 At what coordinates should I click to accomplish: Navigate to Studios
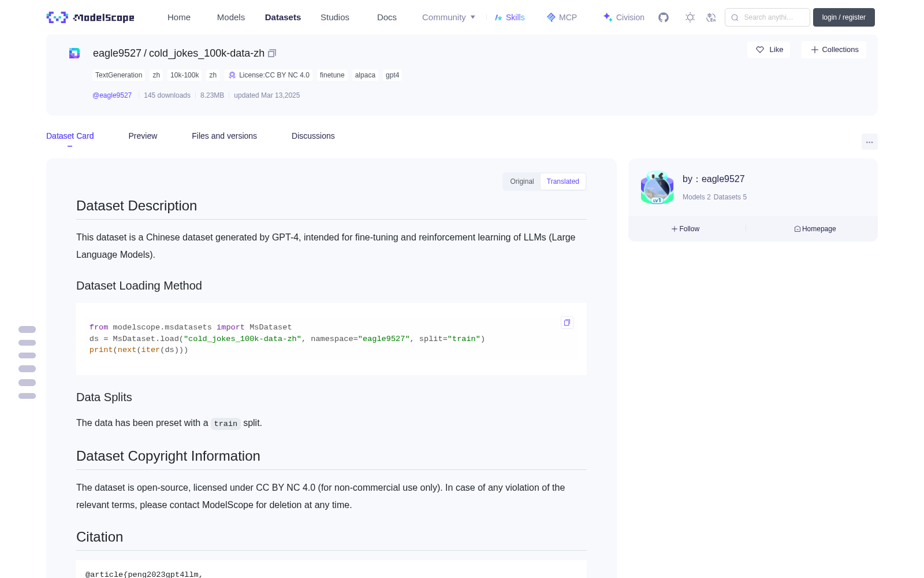point(335,17)
